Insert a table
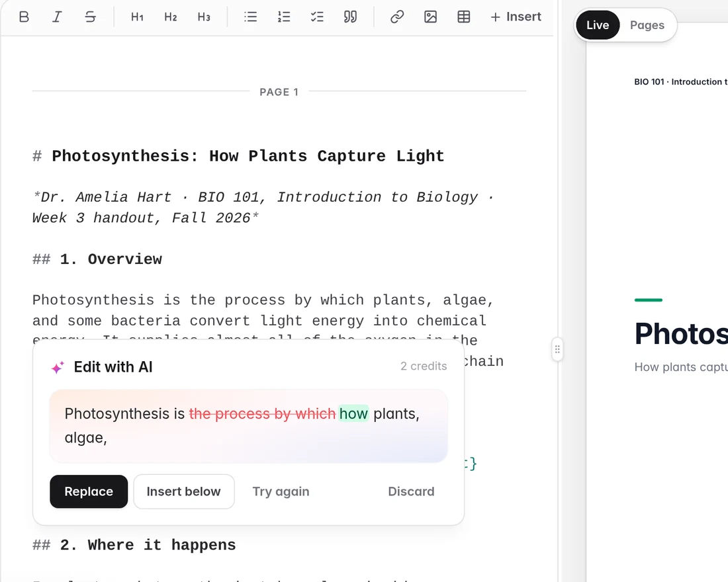The image size is (728, 582). click(464, 17)
